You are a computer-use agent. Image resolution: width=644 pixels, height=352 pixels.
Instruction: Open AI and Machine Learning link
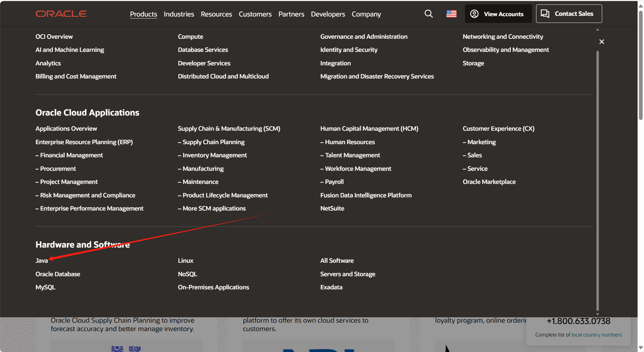tap(70, 50)
